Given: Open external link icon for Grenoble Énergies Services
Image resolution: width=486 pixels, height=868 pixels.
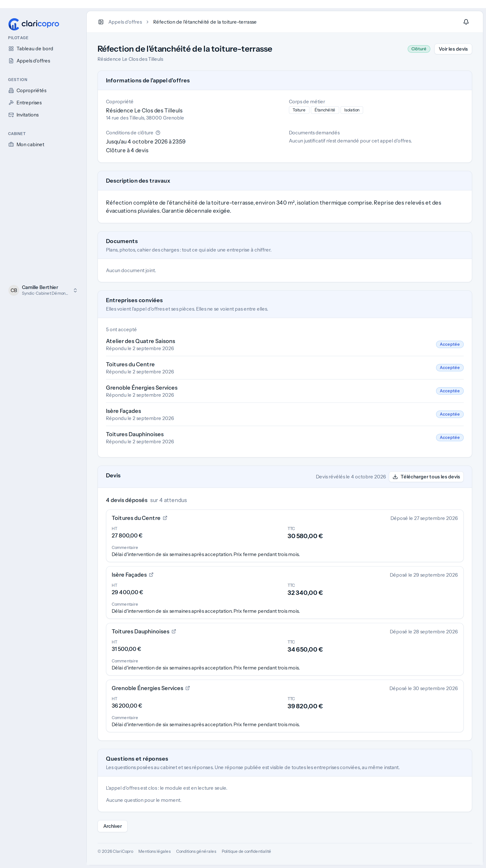Looking at the screenshot, I should pos(188,688).
